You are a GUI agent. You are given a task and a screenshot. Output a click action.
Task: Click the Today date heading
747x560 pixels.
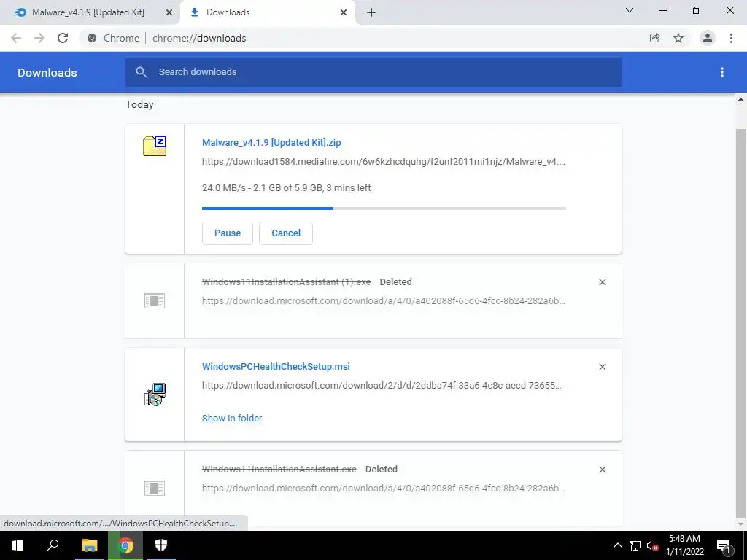click(139, 104)
